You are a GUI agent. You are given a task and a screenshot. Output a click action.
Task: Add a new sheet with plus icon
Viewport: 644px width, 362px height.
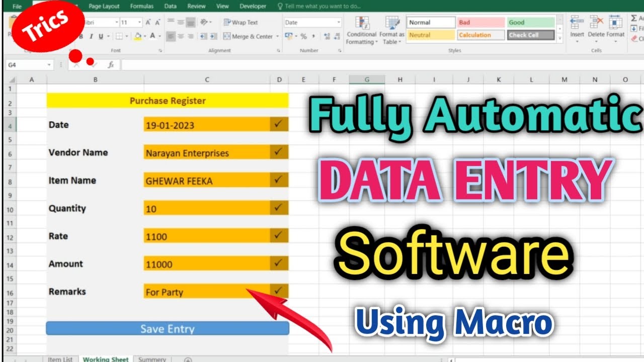click(188, 359)
